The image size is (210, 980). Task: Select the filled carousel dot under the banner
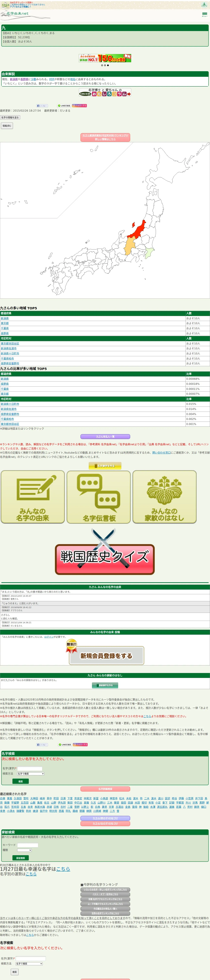[108, 65]
